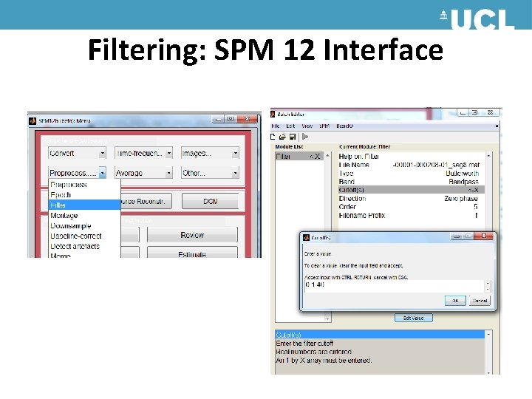Viewport: 532px width, 399px height.
Task: Select the Direction Zero phase row
Action: 412,198
